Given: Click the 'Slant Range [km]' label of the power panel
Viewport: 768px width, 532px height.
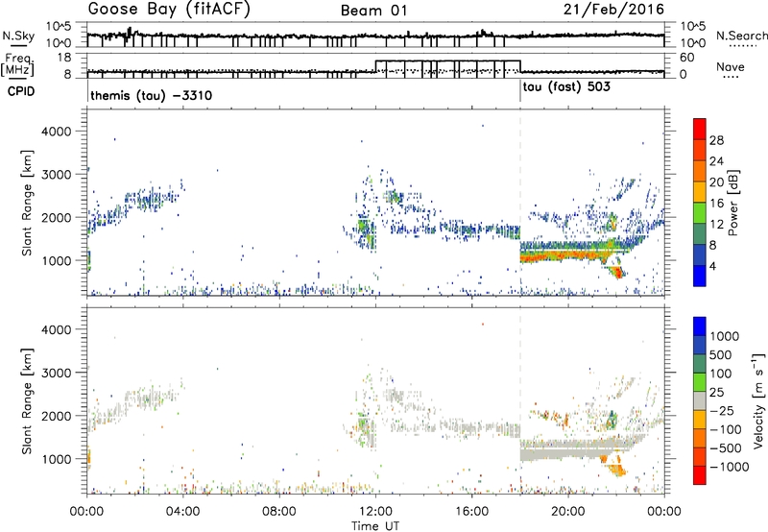Looking at the screenshot, I should tap(27, 203).
